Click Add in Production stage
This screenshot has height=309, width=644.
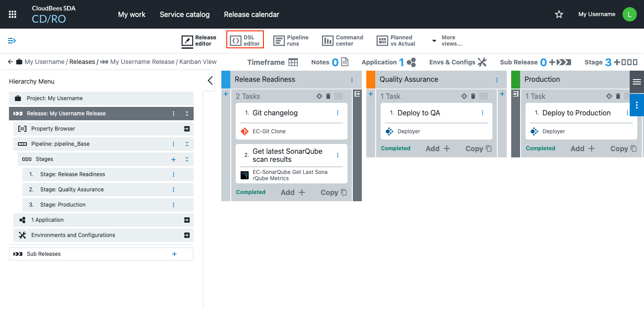(x=583, y=148)
